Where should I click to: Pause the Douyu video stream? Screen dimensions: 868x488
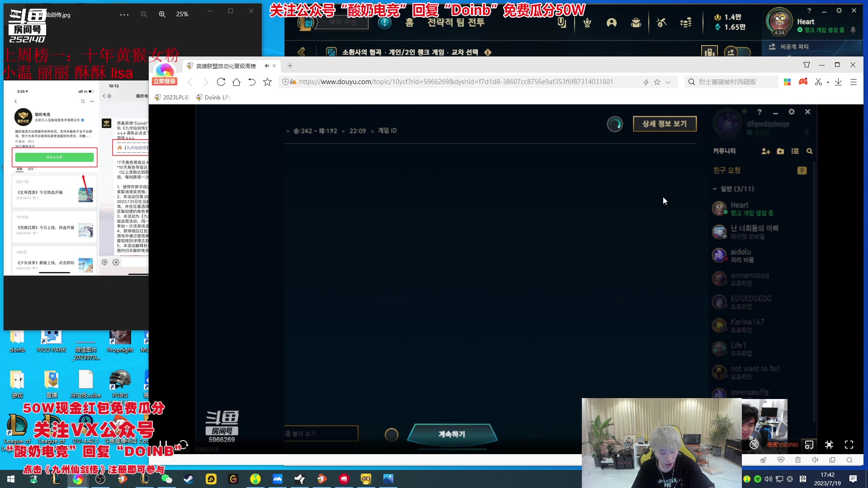pos(163,445)
